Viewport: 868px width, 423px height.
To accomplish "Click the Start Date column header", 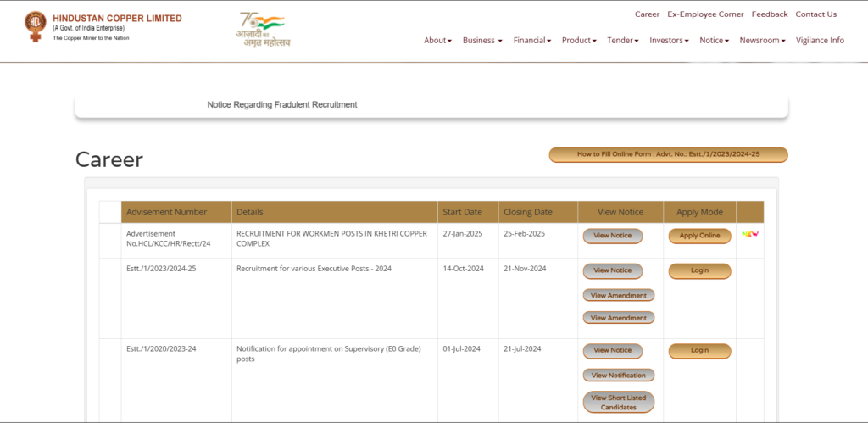I will pos(468,212).
